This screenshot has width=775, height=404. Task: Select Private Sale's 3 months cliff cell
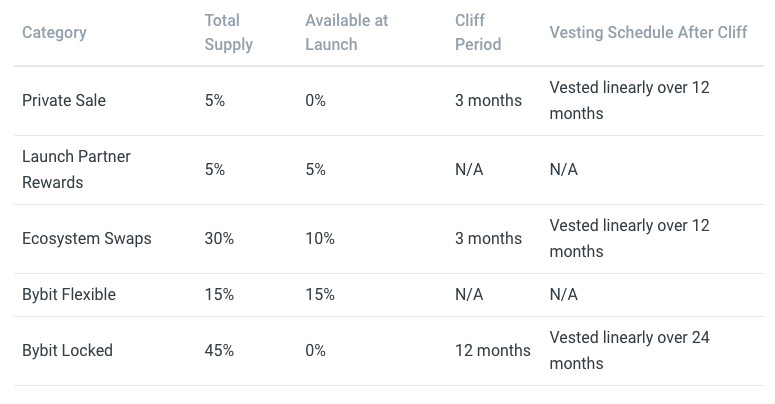click(x=488, y=100)
